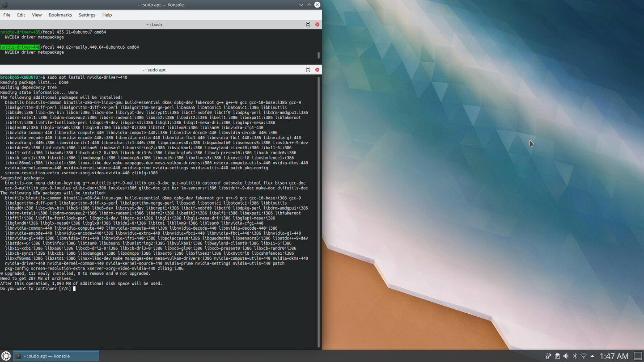Click the highlighted nvidia-driver-440 text
The height and width of the screenshot is (362, 644).
tap(20, 47)
